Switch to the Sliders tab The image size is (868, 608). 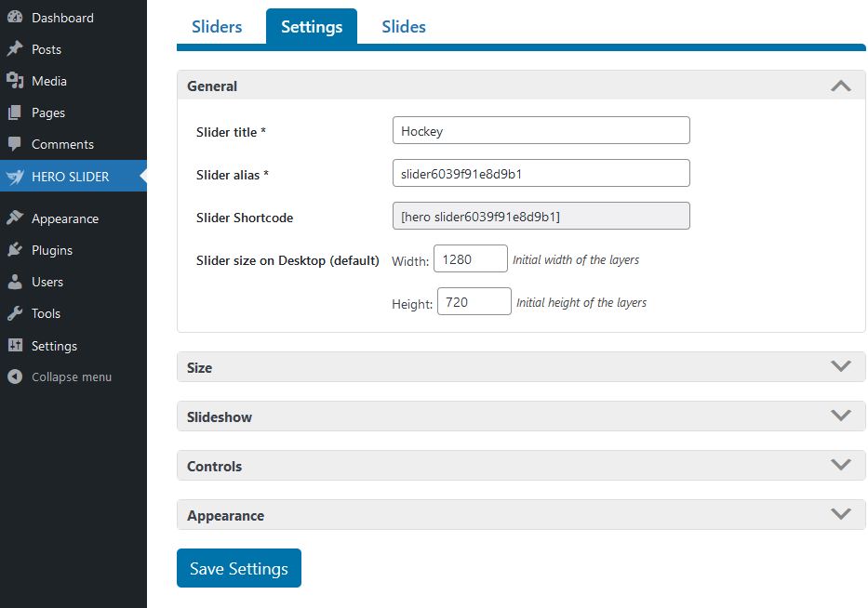pyautogui.click(x=217, y=27)
